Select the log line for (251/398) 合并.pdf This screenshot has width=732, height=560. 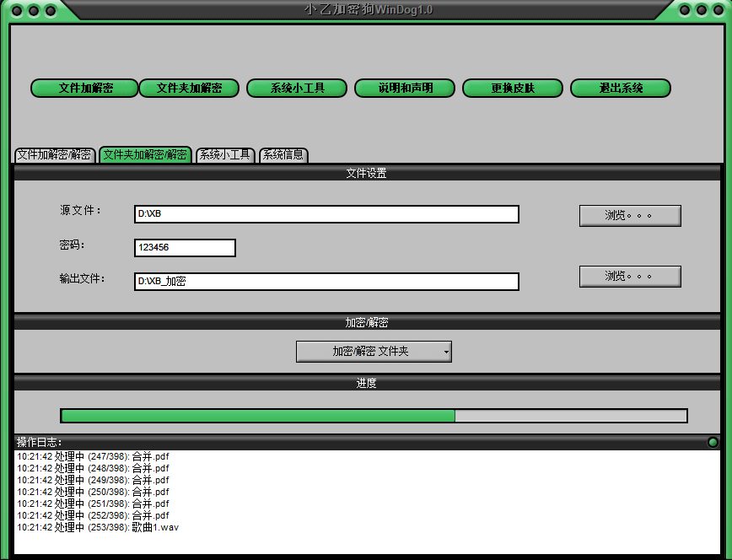93,503
